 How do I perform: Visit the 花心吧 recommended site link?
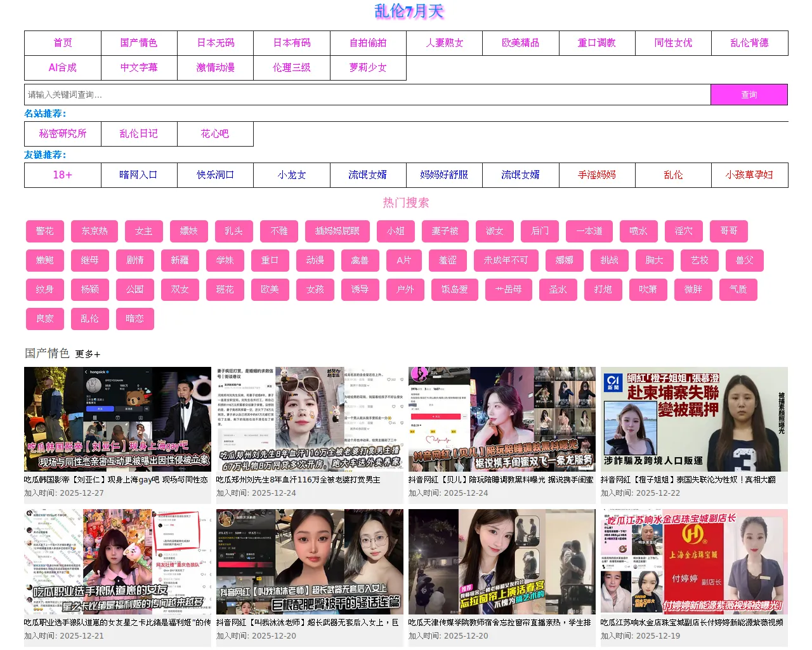(x=215, y=134)
